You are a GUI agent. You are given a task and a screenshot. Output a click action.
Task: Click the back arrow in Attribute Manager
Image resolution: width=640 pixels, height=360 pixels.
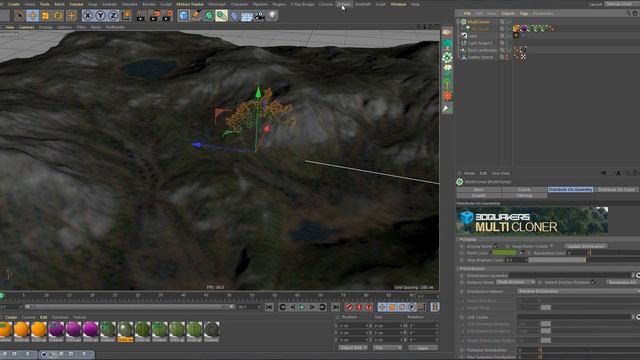coord(603,173)
